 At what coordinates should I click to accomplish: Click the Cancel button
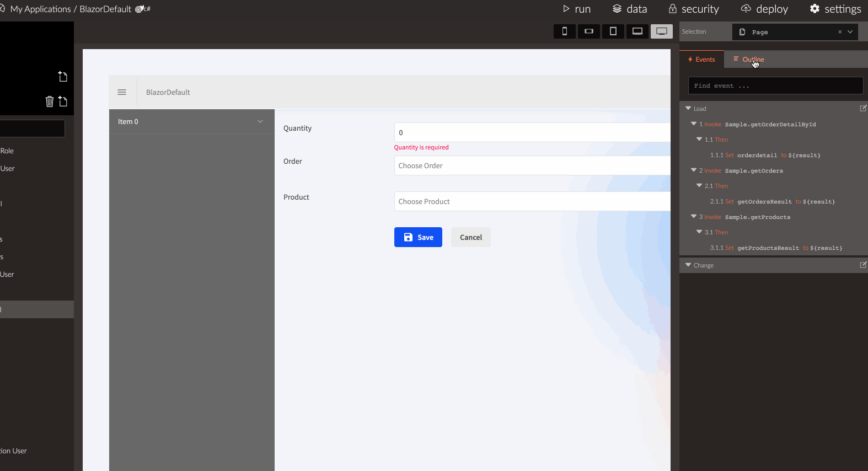pos(470,237)
